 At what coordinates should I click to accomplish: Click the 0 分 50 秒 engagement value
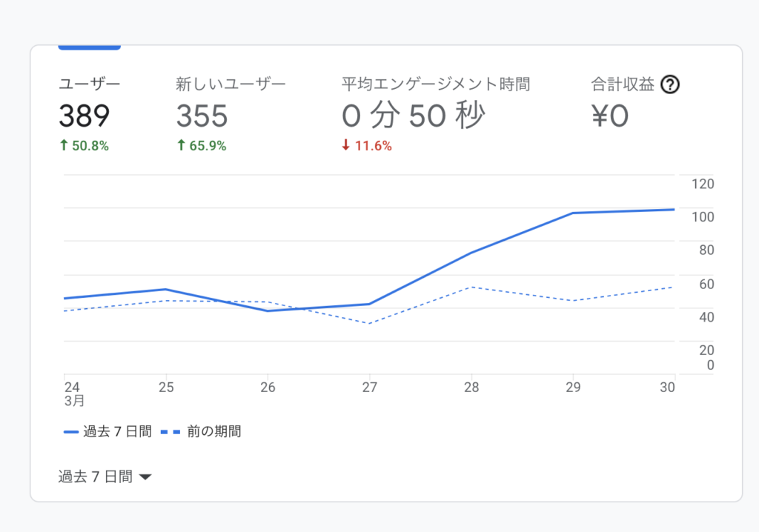pyautogui.click(x=414, y=116)
